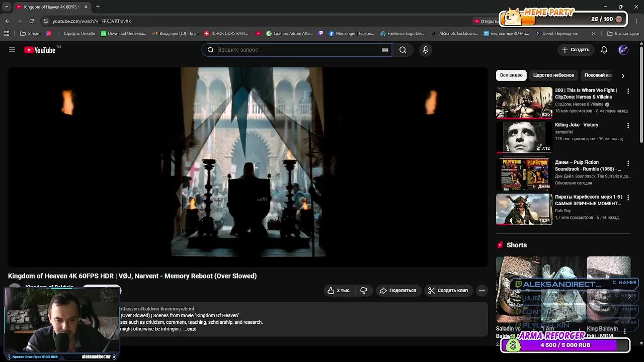Click the Создать button

(x=576, y=50)
